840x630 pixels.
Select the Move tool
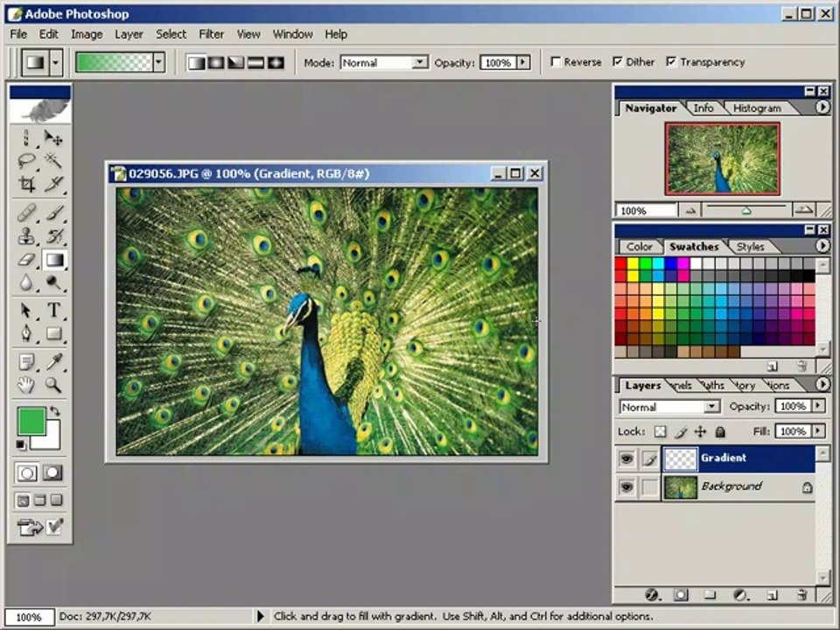click(53, 138)
